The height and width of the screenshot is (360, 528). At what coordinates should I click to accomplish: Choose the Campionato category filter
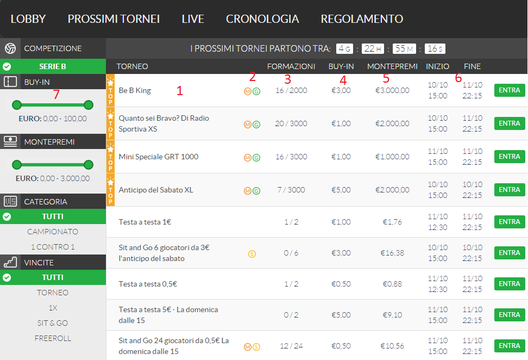point(53,232)
